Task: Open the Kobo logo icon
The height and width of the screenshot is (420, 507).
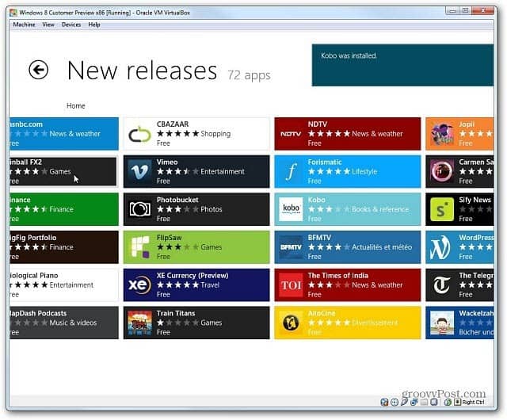Action: 291,209
